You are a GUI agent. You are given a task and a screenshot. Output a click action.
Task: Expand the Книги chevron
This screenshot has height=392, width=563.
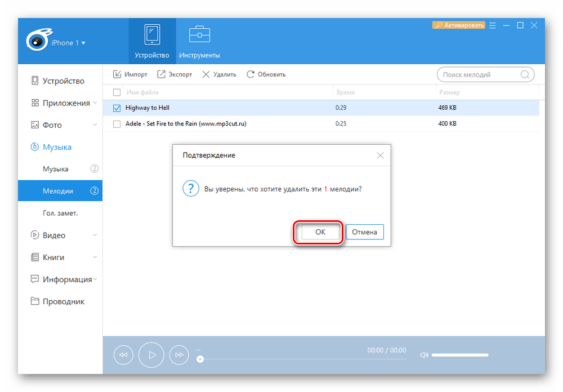coord(95,257)
